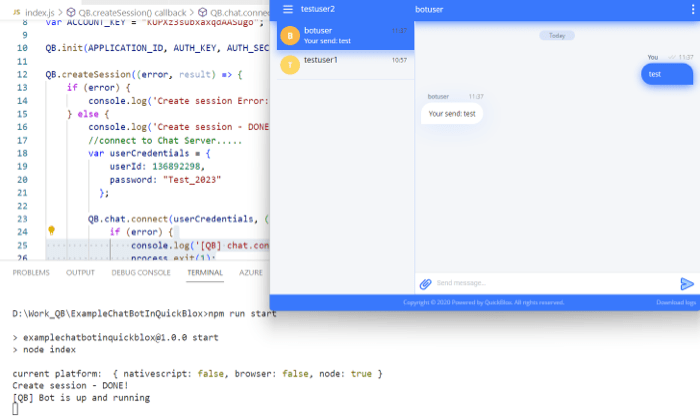Select the TERMINAL panel tab
This screenshot has width=700, height=420.
(205, 272)
